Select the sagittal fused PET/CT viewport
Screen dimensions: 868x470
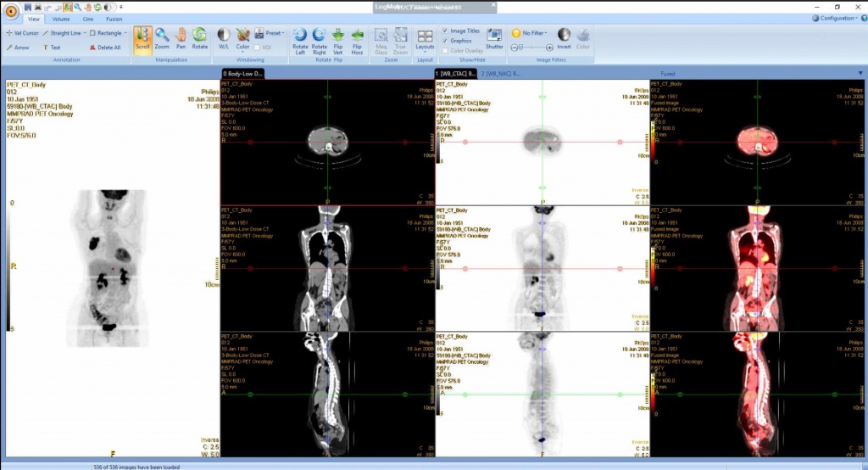pyautogui.click(x=758, y=394)
